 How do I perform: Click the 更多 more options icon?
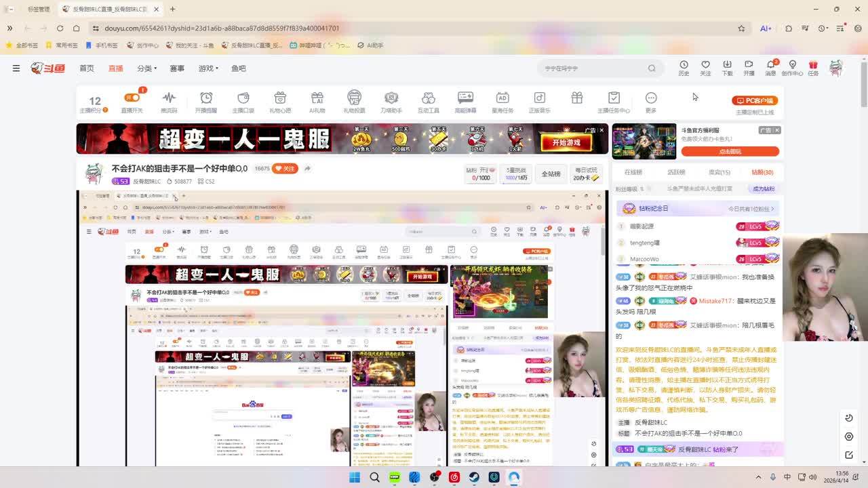tap(651, 99)
